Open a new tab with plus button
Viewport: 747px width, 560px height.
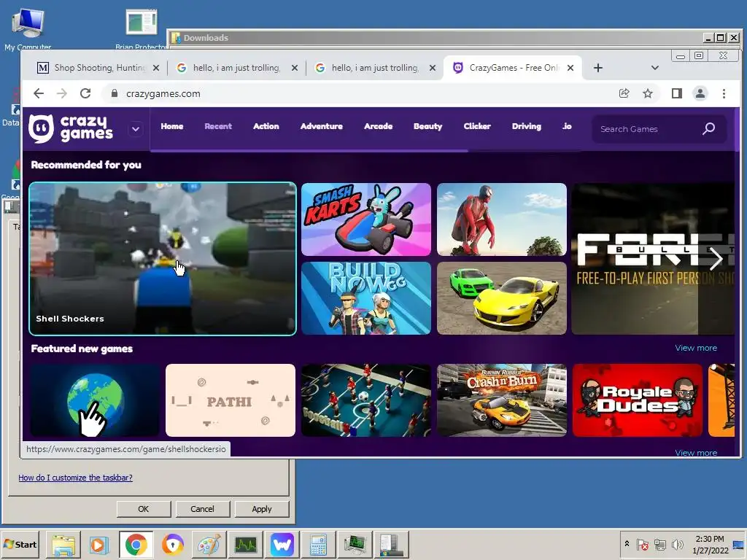pos(598,68)
